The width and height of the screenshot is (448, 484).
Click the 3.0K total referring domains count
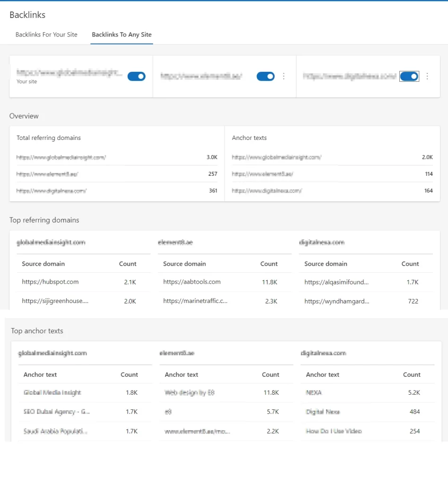pos(212,157)
